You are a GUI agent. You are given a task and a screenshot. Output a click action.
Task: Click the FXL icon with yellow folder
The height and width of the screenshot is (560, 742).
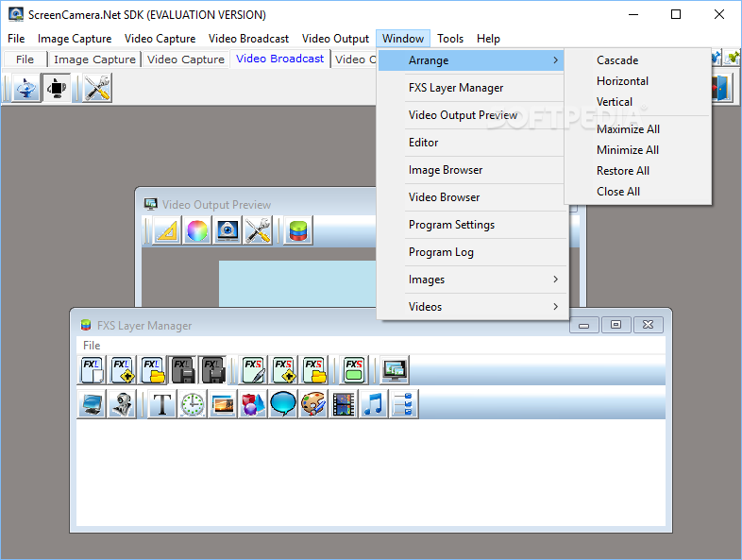[x=152, y=369]
